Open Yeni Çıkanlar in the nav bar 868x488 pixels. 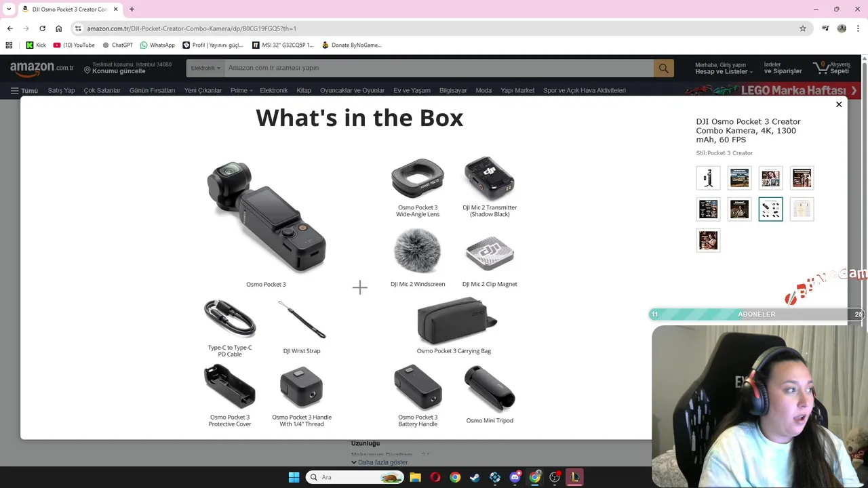tap(203, 90)
